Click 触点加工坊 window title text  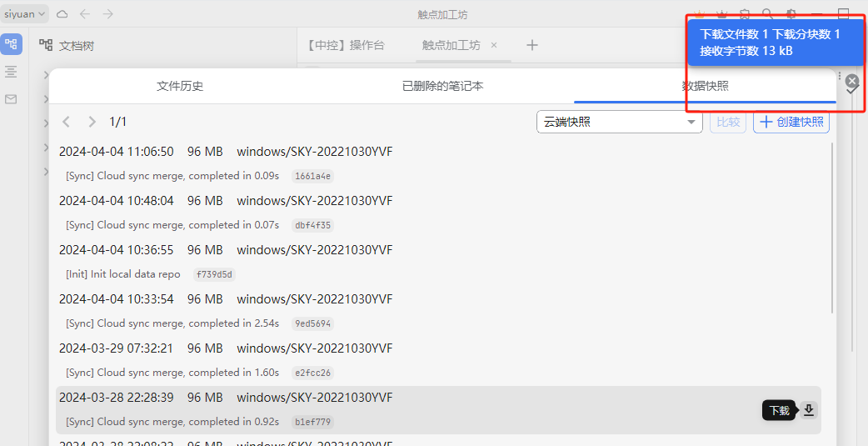(x=442, y=14)
